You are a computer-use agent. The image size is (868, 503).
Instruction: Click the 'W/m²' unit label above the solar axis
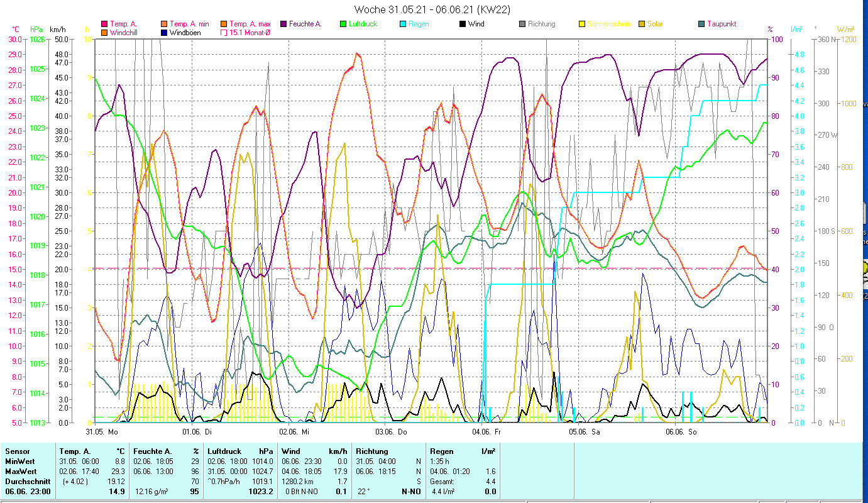(845, 30)
